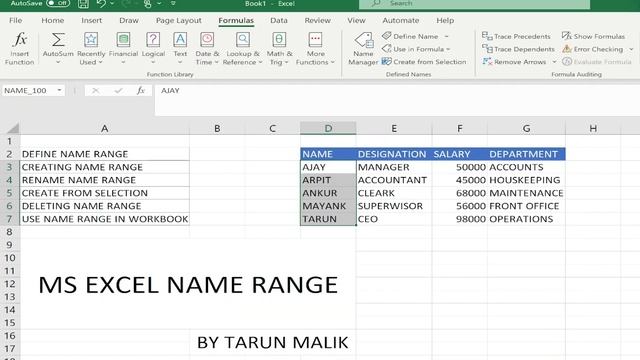Image resolution: width=640 pixels, height=360 pixels.
Task: Open the File tab
Action: [x=16, y=20]
